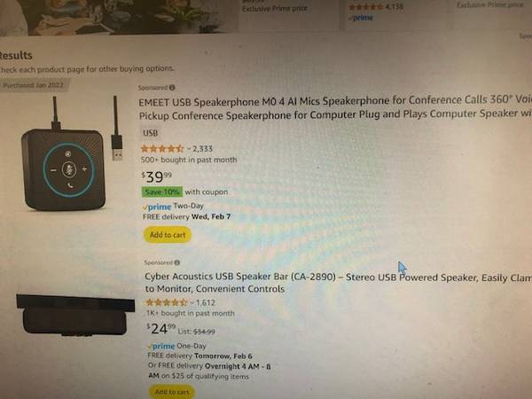This screenshot has height=399, width=532.
Task: Open Cyber Acoustics star rating popup
Action: click(x=167, y=302)
